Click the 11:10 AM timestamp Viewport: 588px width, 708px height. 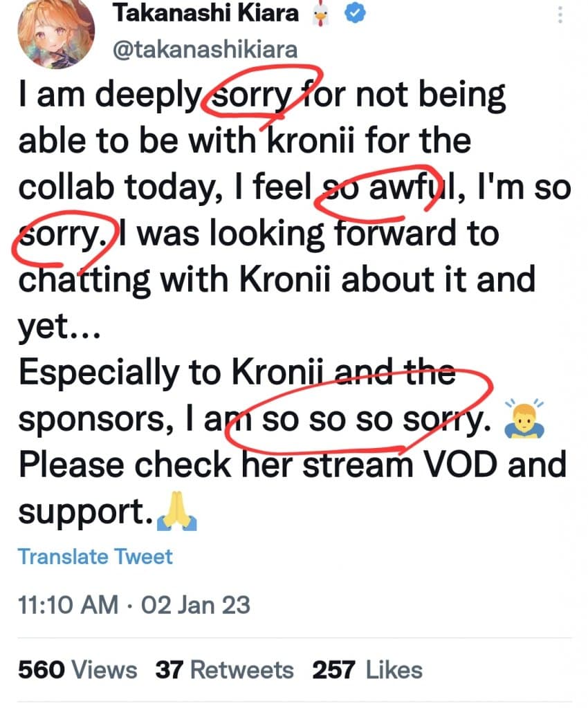68,606
